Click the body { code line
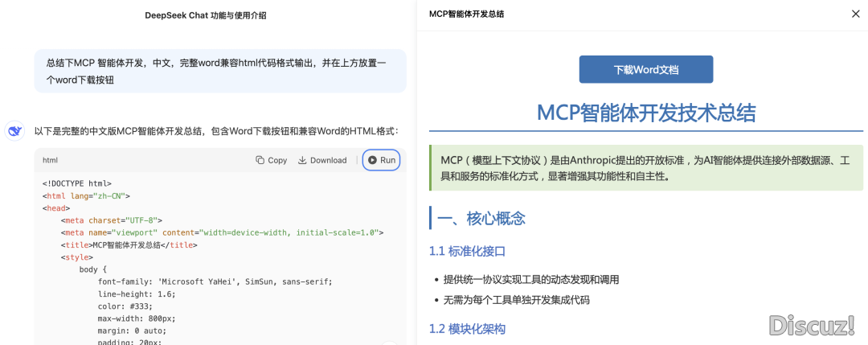Image resolution: width=868 pixels, height=345 pixels. click(92, 269)
